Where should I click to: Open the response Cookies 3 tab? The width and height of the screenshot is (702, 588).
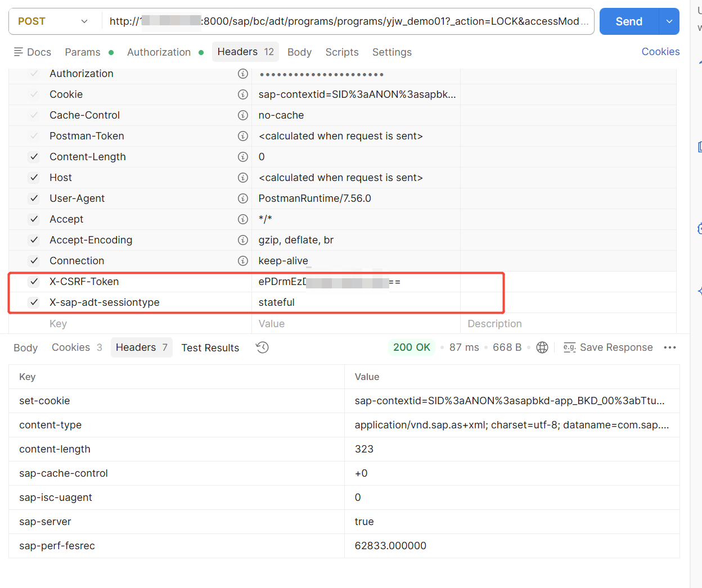[77, 347]
